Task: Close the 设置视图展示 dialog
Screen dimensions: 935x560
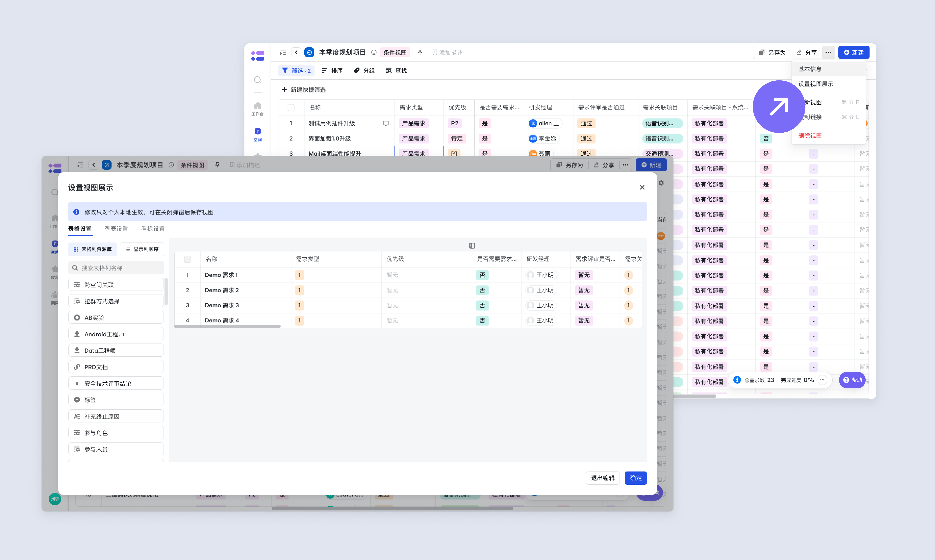Action: tap(642, 187)
